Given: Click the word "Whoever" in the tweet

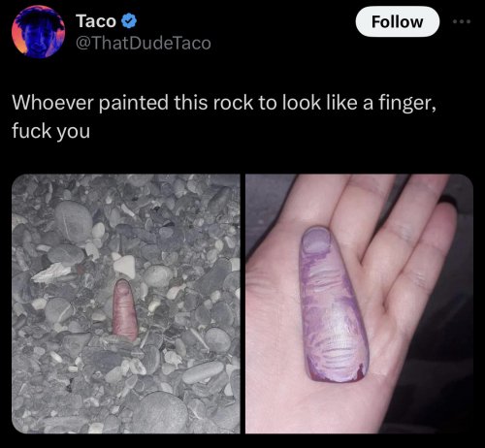Looking at the screenshot, I should (x=52, y=103).
